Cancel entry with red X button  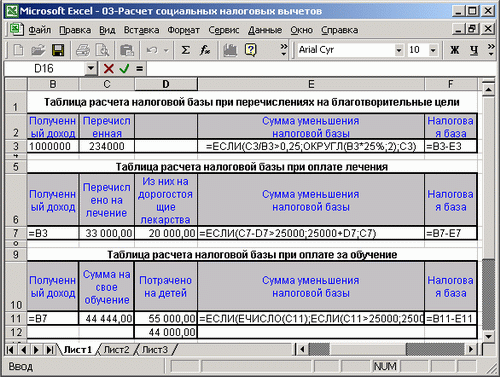pos(108,69)
